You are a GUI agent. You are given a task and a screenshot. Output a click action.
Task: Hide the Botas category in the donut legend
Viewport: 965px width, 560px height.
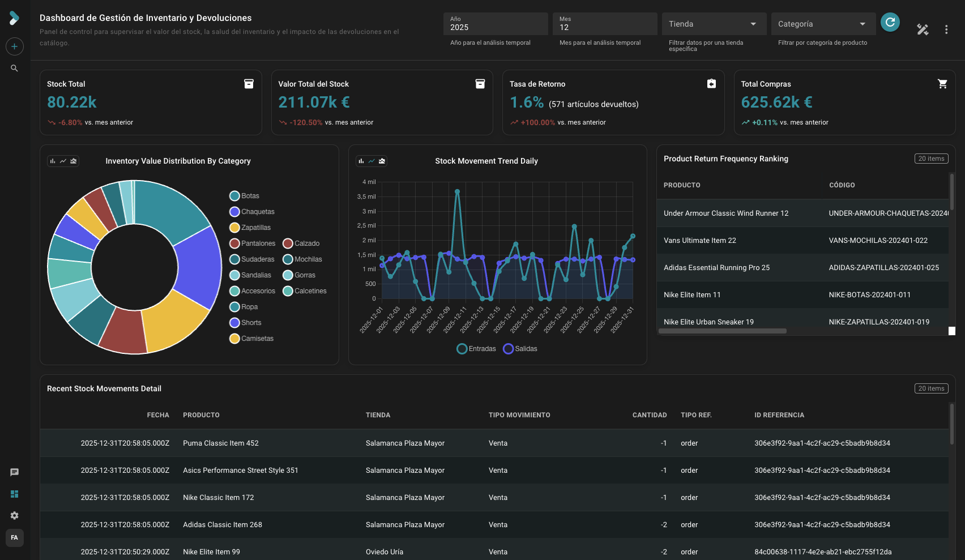[246, 195]
